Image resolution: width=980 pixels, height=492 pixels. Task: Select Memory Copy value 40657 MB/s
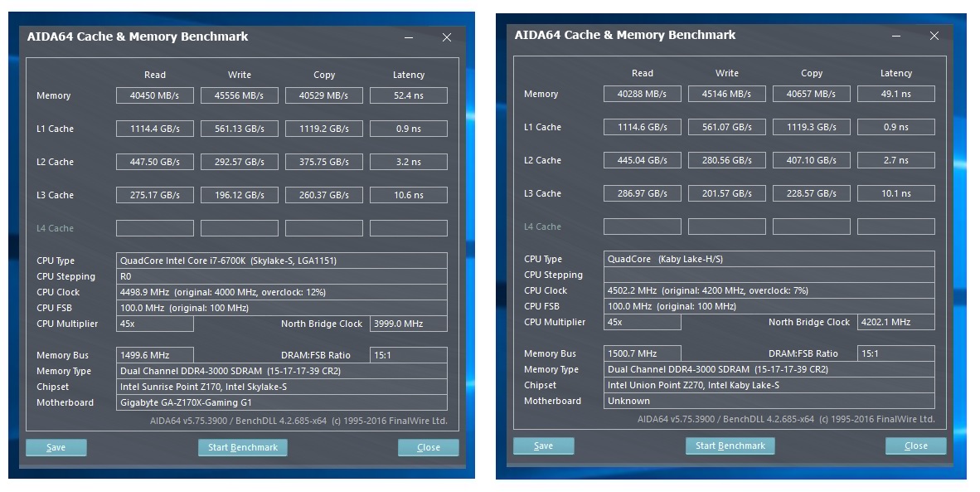pyautogui.click(x=811, y=94)
